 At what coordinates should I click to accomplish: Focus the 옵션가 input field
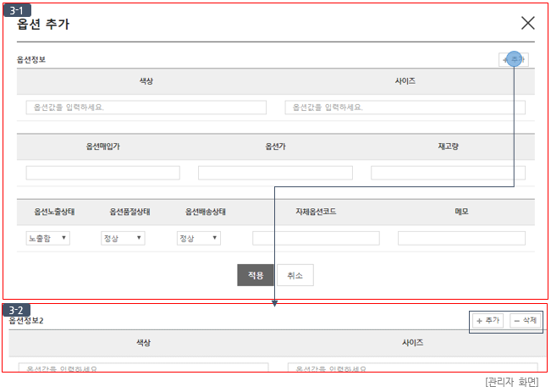pos(275,173)
